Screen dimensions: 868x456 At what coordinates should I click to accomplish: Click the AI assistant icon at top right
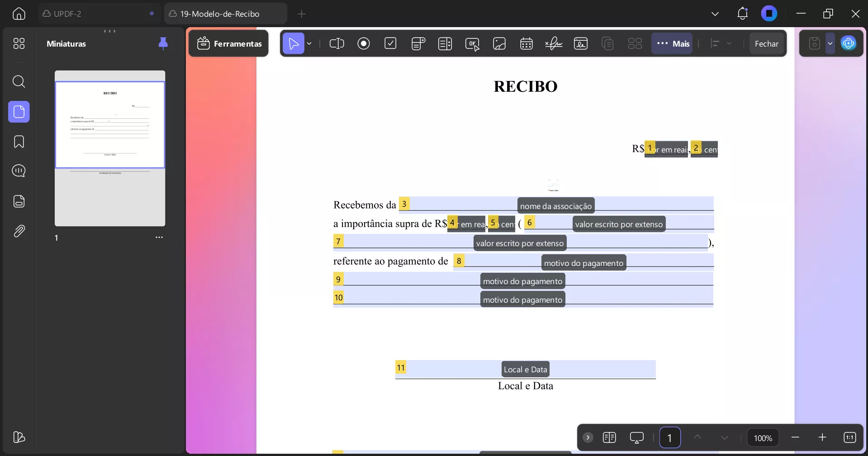tap(849, 43)
